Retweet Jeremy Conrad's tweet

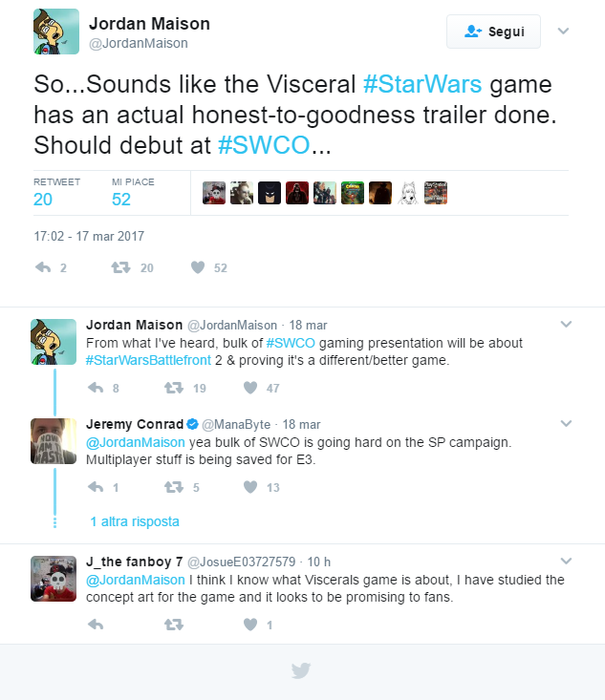pyautogui.click(x=173, y=487)
